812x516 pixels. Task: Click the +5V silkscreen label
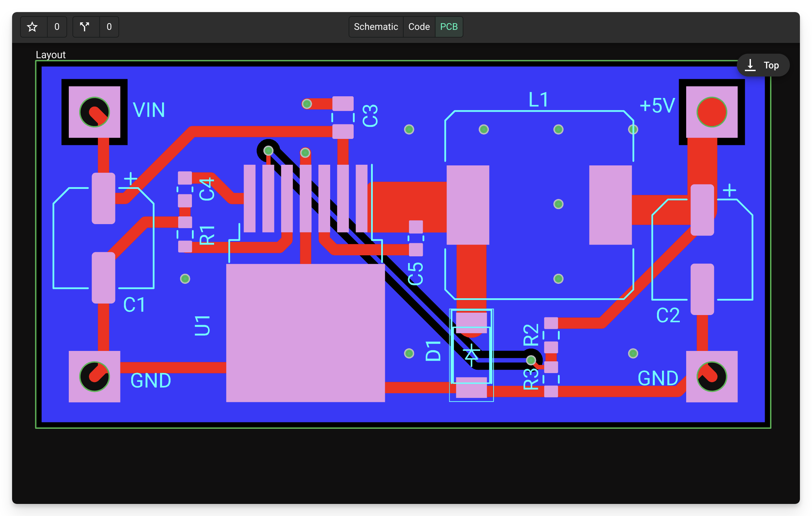tap(657, 106)
